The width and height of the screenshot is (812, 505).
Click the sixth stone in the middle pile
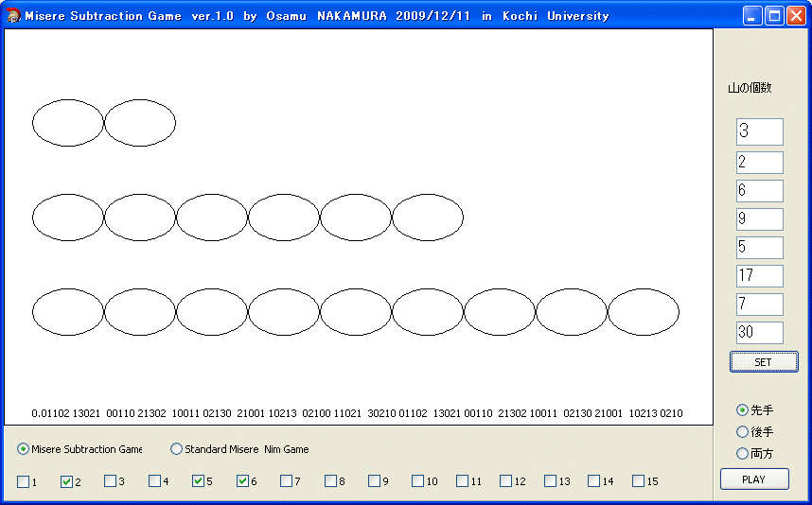coord(428,218)
